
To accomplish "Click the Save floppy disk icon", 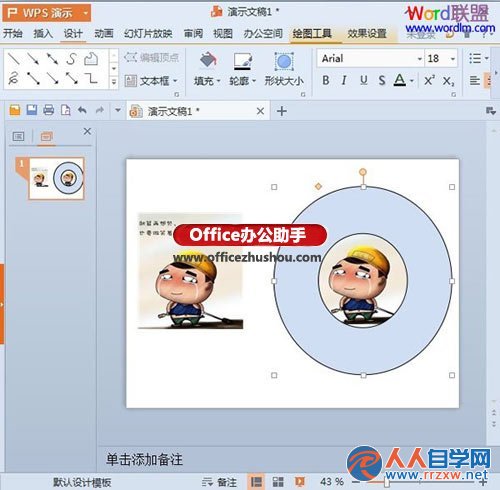I will point(32,110).
